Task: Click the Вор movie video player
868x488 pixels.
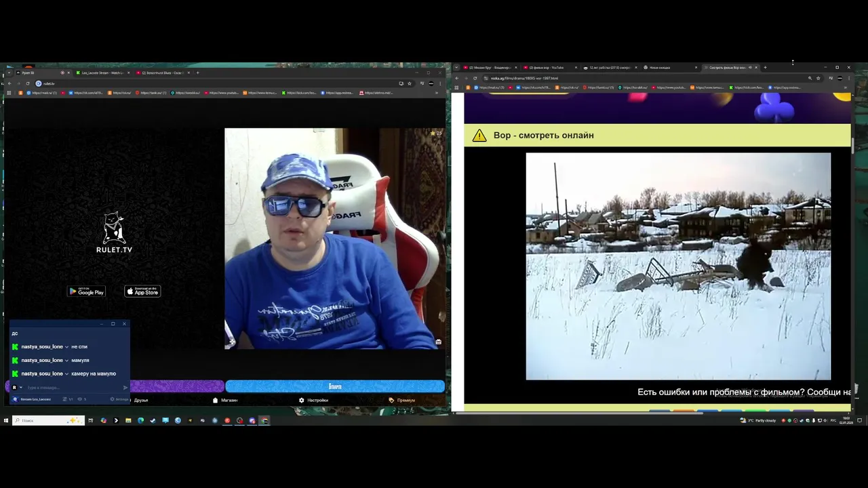Action: 678,266
